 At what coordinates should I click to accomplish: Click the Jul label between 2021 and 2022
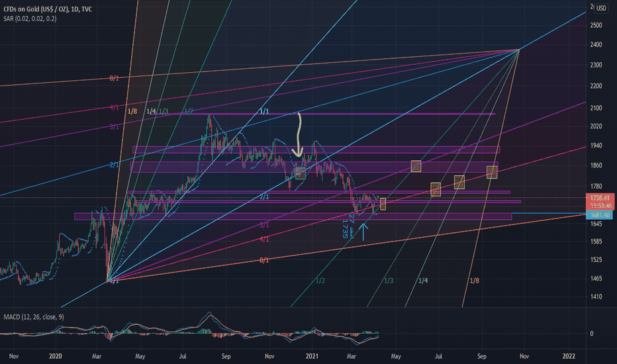click(438, 356)
